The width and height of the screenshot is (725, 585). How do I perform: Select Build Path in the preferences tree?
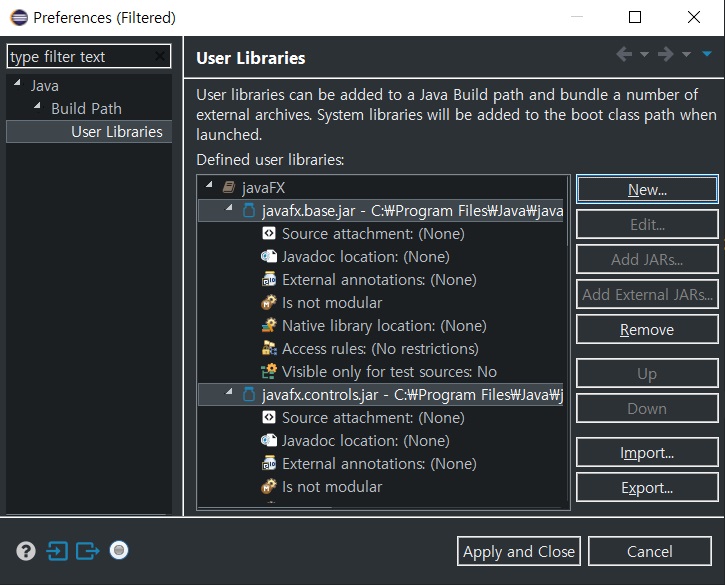tap(86, 109)
